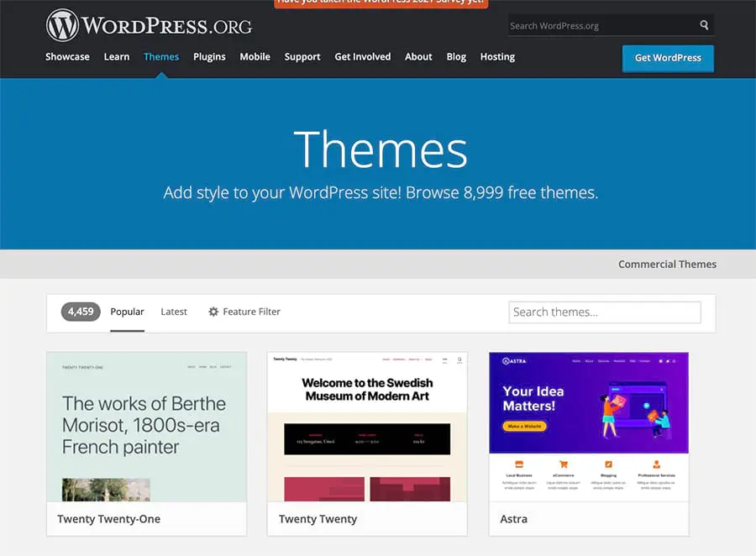Click the WordPress.org logo
This screenshot has width=756, height=556.
point(149,25)
